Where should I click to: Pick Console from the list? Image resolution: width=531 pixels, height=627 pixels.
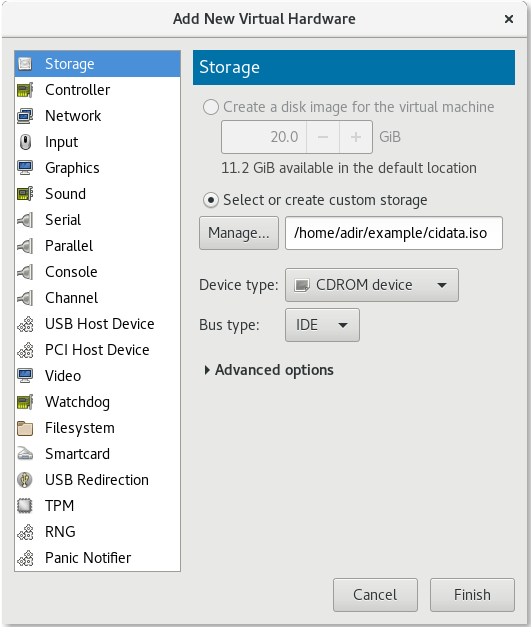[98, 272]
